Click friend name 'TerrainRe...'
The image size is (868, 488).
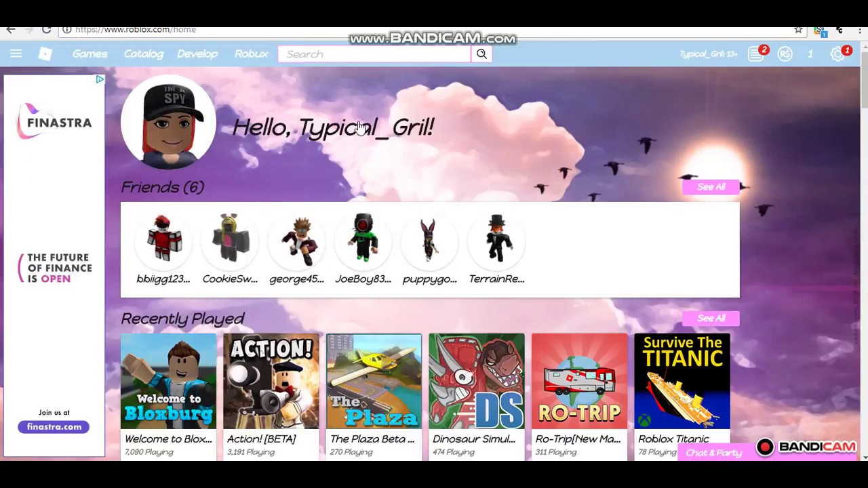coord(497,279)
